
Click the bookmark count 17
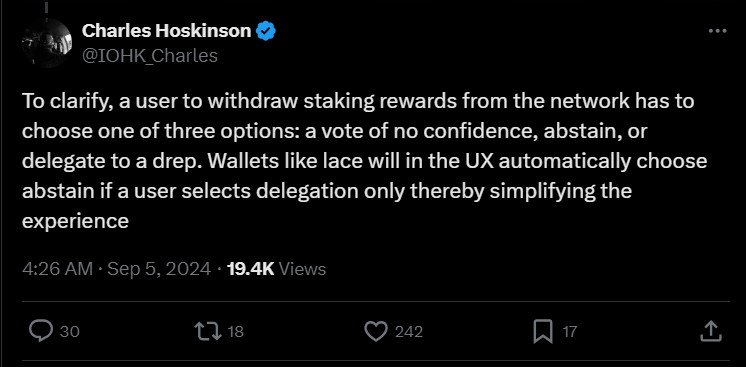pyautogui.click(x=569, y=331)
